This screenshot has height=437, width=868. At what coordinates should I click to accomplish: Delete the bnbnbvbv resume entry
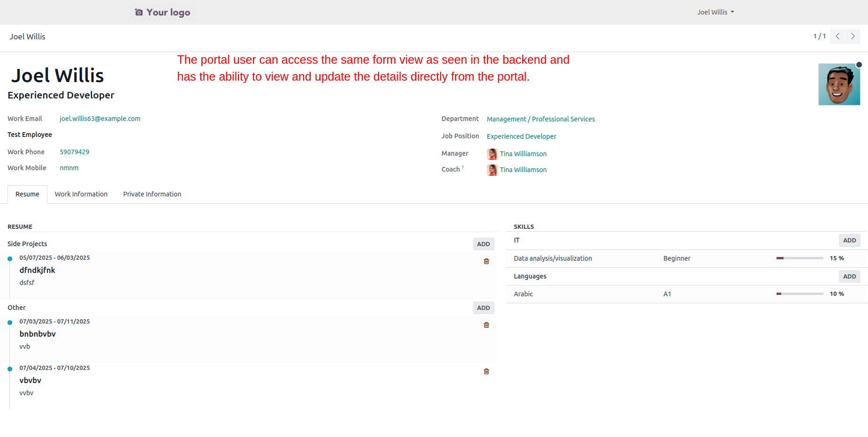point(486,325)
